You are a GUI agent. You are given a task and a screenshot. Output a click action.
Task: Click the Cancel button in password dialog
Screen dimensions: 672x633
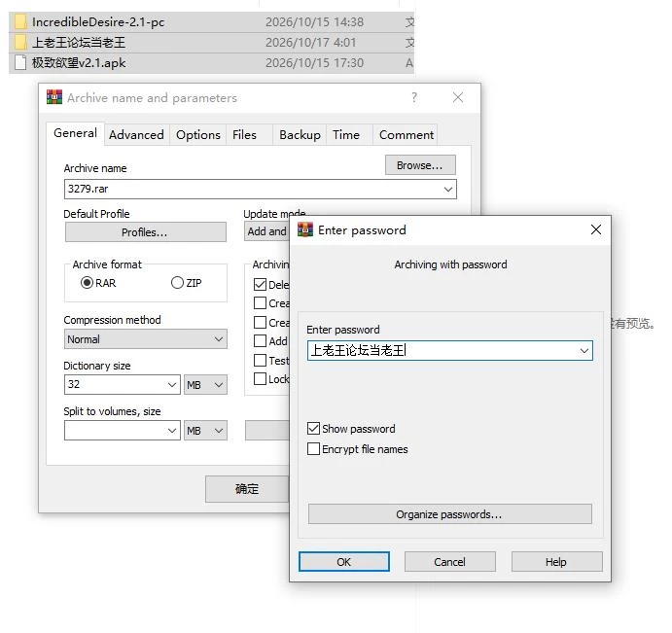(449, 561)
